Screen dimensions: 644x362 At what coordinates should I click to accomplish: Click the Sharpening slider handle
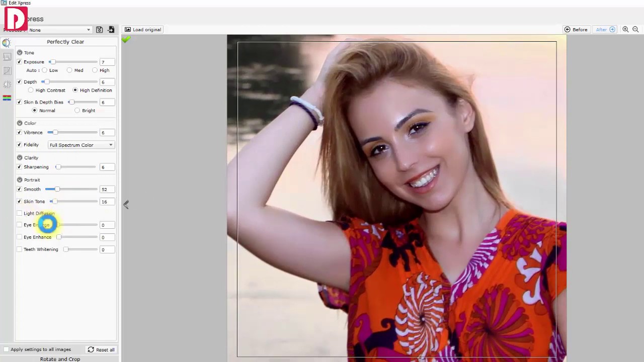(x=58, y=167)
